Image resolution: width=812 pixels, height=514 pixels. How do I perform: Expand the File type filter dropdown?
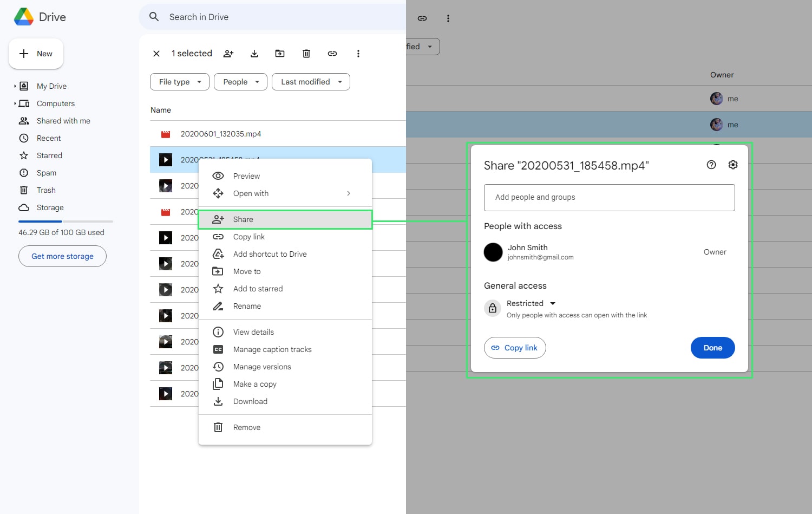coord(179,82)
